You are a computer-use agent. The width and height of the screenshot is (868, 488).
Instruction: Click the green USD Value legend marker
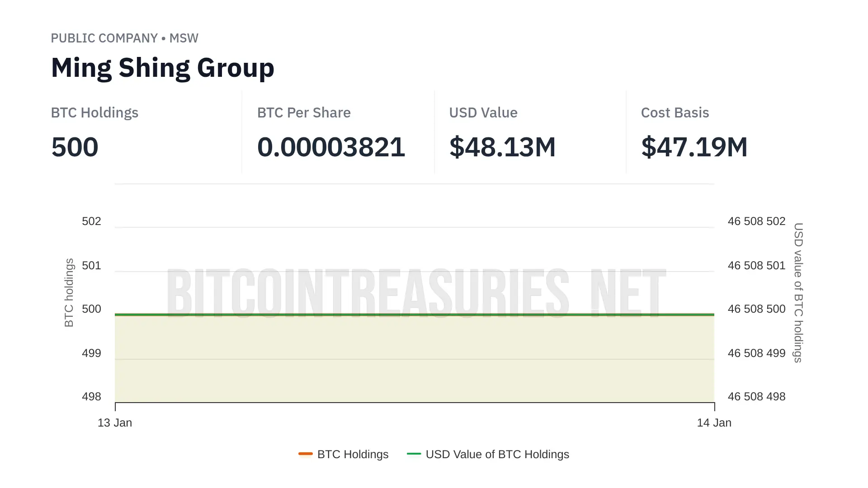(x=414, y=454)
